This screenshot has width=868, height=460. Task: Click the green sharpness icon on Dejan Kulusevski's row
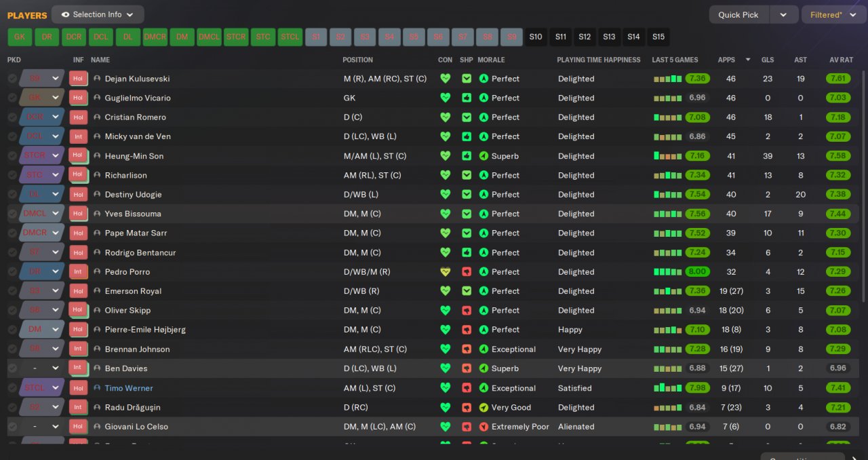pos(467,79)
